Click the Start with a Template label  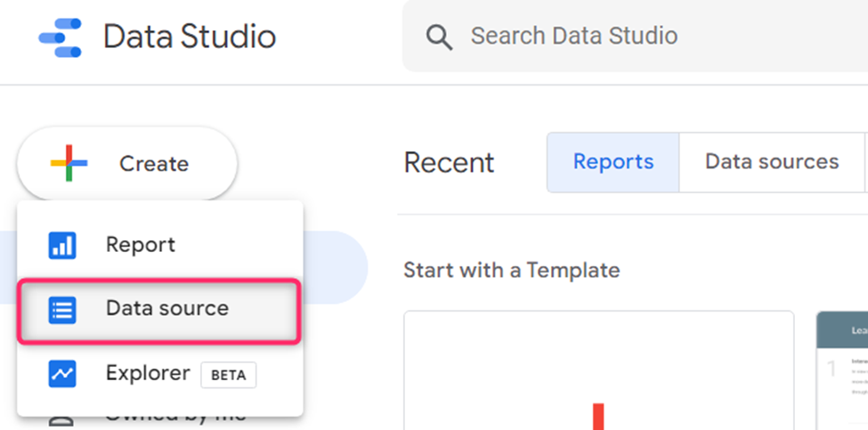pyautogui.click(x=512, y=271)
